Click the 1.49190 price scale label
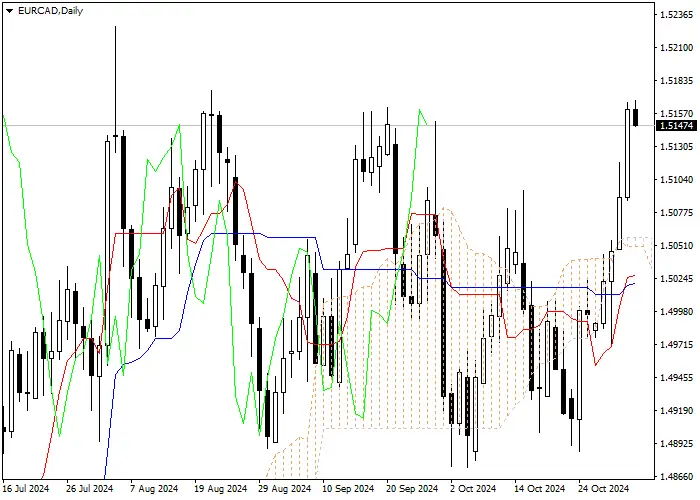 tap(676, 411)
